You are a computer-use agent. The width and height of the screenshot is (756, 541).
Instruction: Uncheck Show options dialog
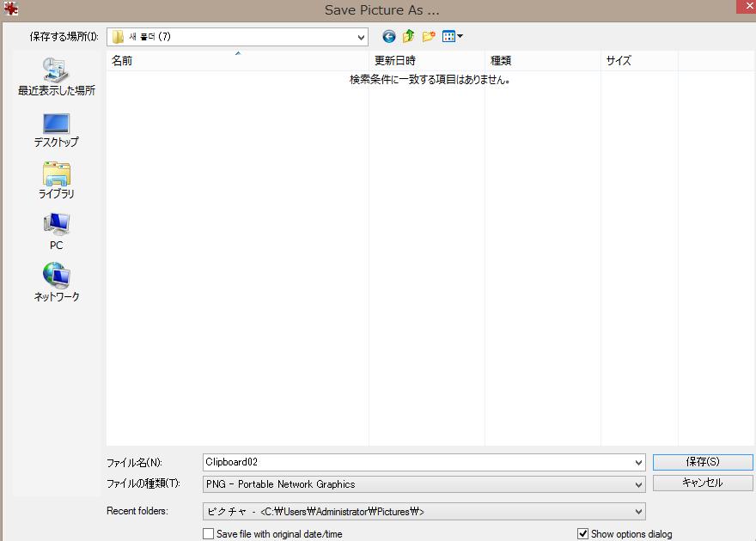[583, 534]
